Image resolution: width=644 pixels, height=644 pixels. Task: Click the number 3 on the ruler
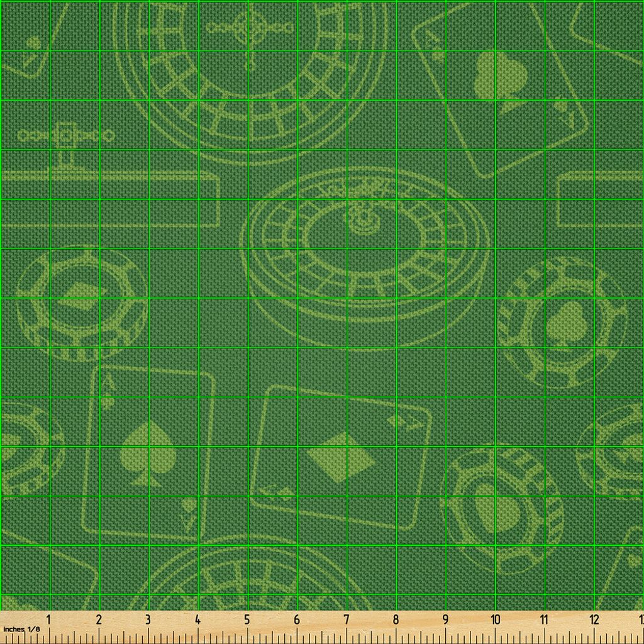point(148,619)
